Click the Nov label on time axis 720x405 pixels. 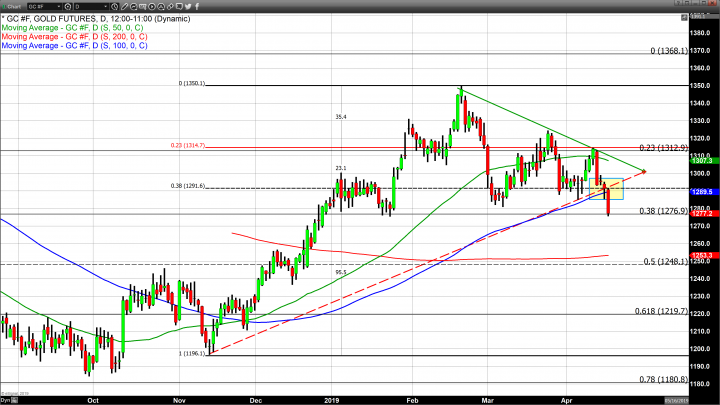click(179, 400)
